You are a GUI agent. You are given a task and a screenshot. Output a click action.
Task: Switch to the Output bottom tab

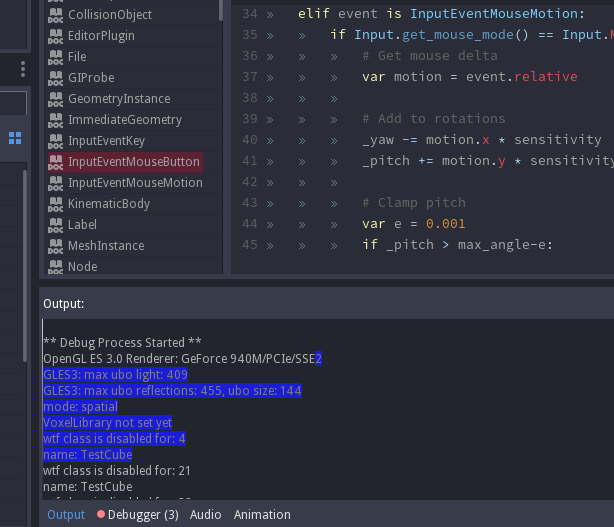coord(66,514)
